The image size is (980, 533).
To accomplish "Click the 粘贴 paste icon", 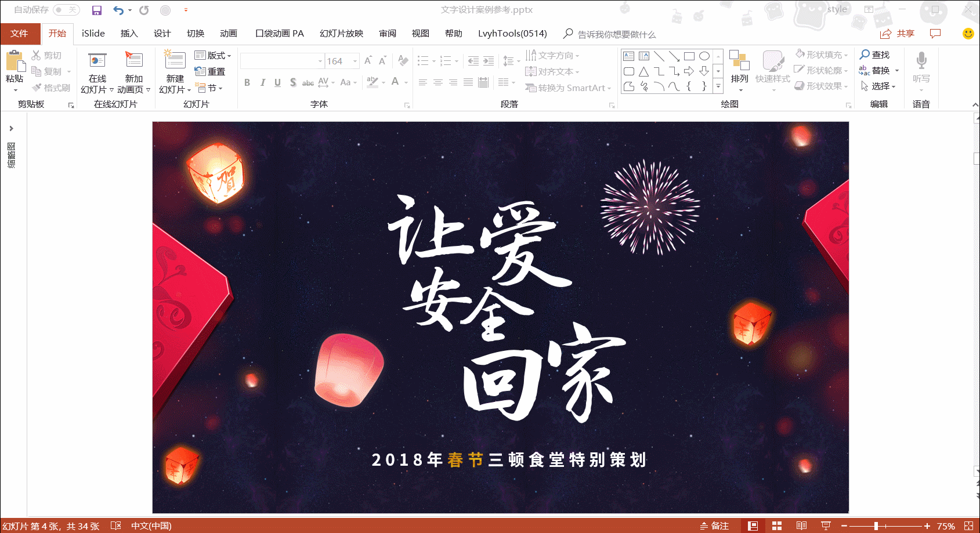I will 15,61.
